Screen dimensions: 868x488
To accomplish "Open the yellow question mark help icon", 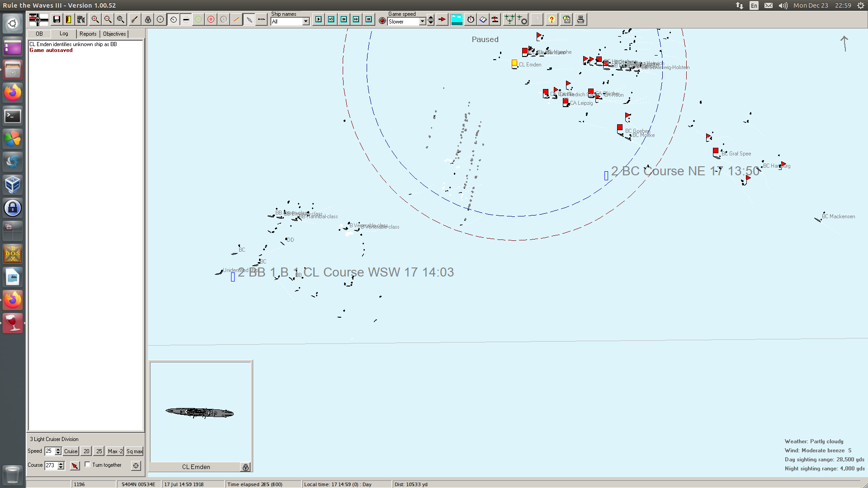I will [x=552, y=19].
